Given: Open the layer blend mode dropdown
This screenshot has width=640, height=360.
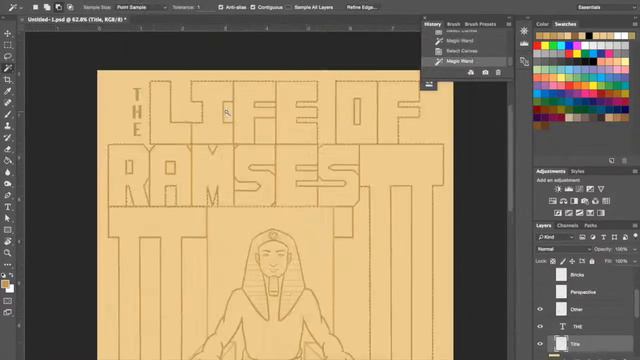Looking at the screenshot, I should (564, 249).
